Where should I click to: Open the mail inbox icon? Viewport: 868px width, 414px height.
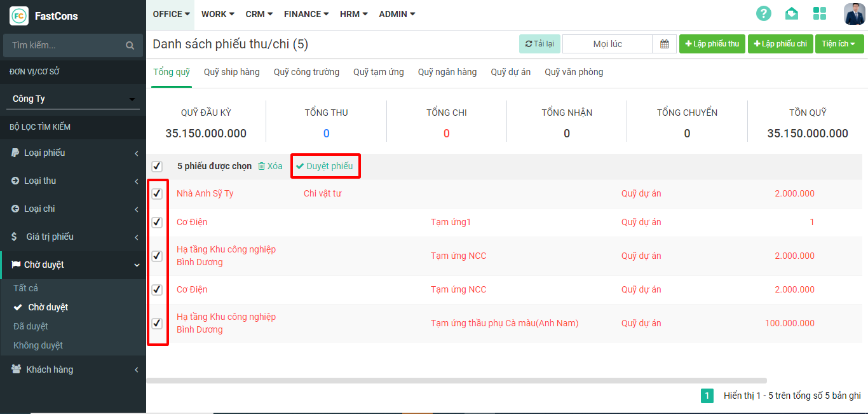791,13
